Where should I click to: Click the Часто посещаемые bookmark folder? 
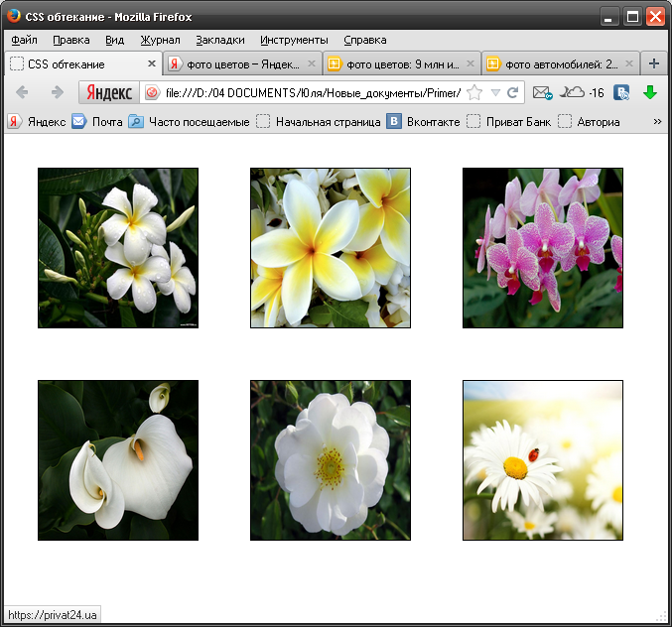[189, 122]
